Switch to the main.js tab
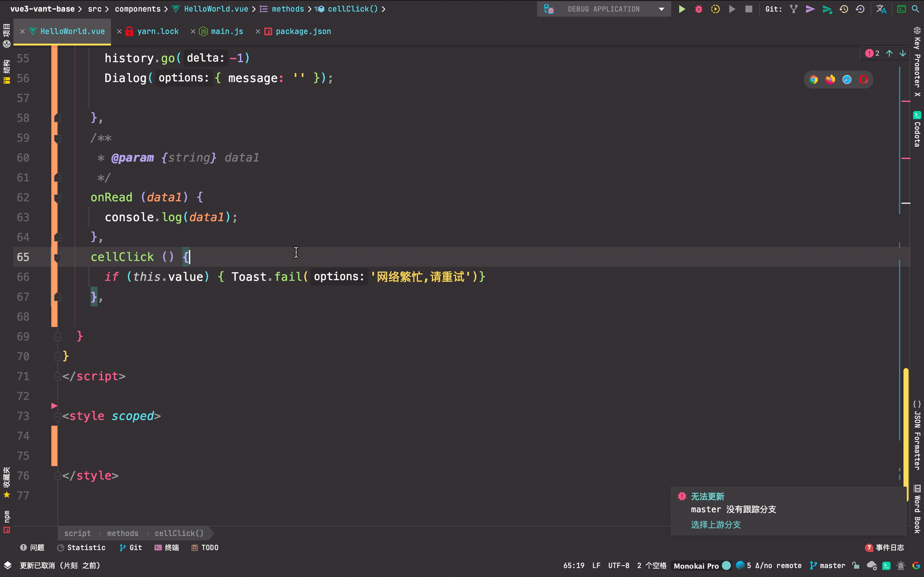924x577 pixels. pos(227,32)
